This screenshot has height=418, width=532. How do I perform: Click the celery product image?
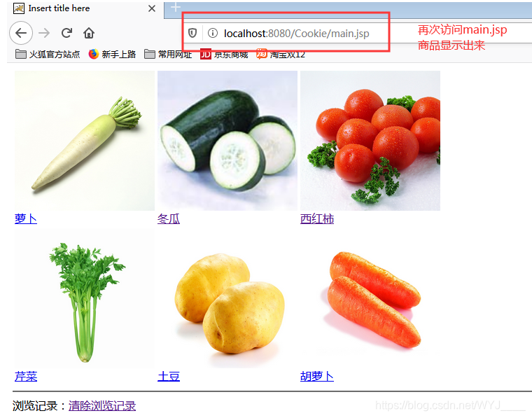point(85,298)
